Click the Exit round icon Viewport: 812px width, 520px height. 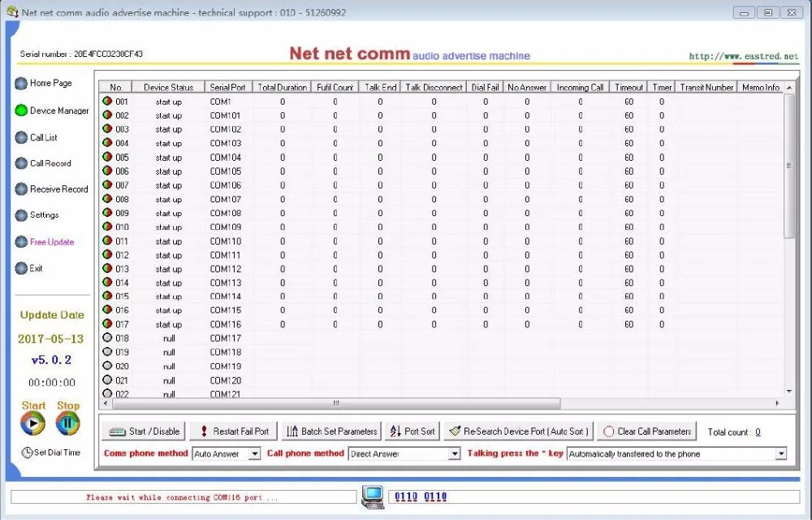pyautogui.click(x=21, y=268)
